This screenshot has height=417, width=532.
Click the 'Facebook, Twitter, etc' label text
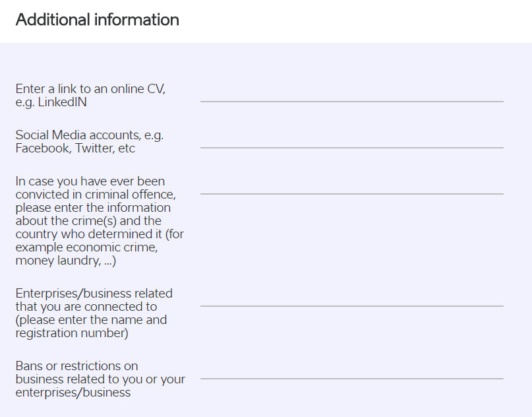(75, 148)
